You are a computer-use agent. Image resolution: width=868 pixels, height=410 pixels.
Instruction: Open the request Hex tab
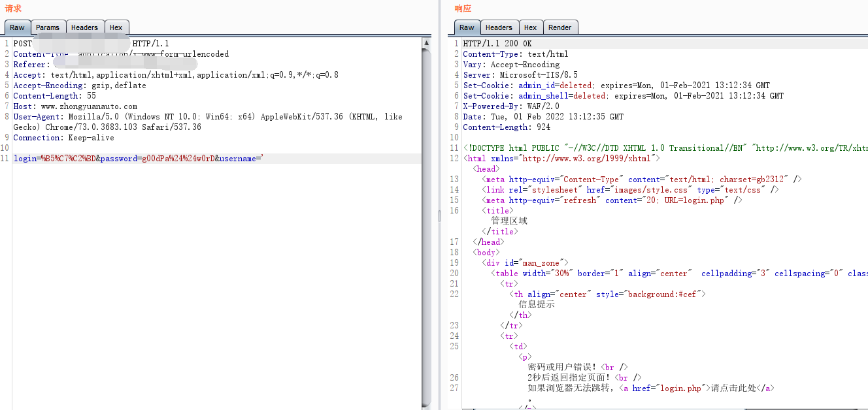[116, 27]
